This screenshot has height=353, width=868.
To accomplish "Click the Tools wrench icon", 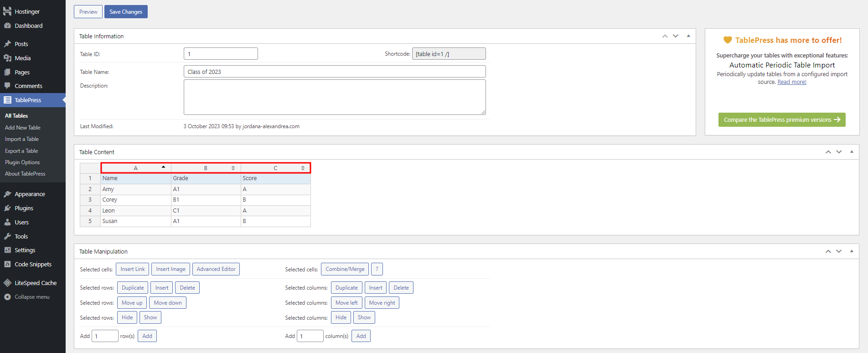I will pos(7,236).
